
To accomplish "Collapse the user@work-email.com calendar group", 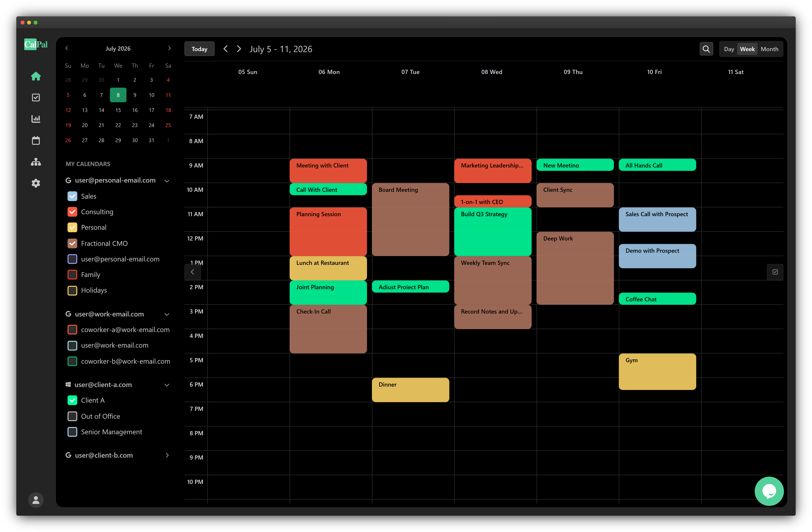I will 167,314.
